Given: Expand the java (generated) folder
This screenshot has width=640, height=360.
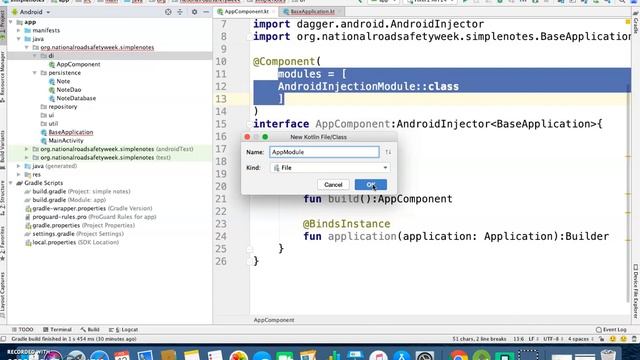Looking at the screenshot, I should click(x=18, y=166).
